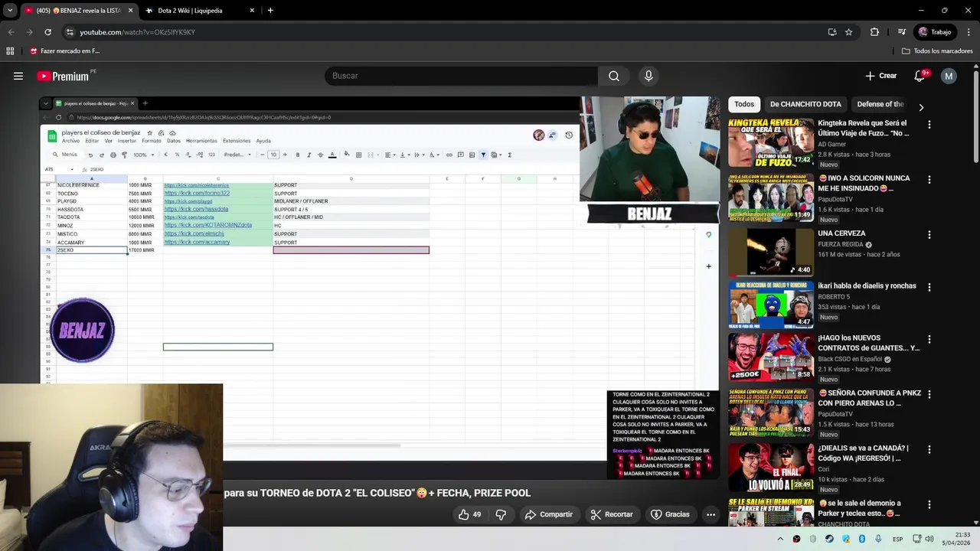Filter by Defense of the chip

coord(880,104)
